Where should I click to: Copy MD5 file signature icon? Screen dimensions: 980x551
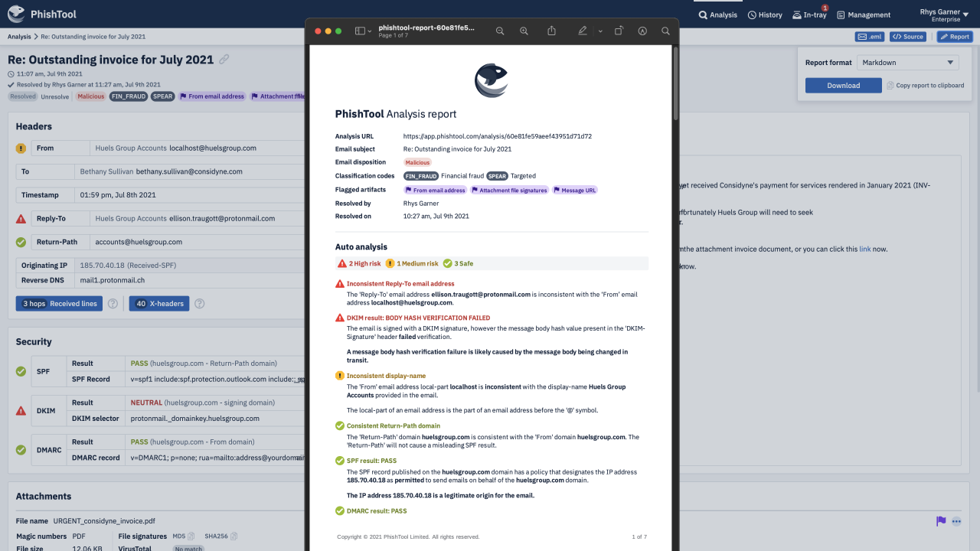click(191, 536)
